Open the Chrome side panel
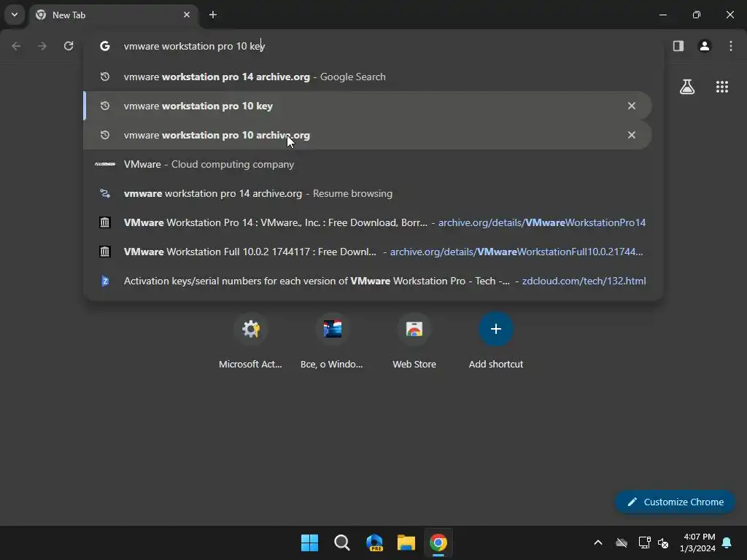Viewport: 747px width, 560px height. 678,46
